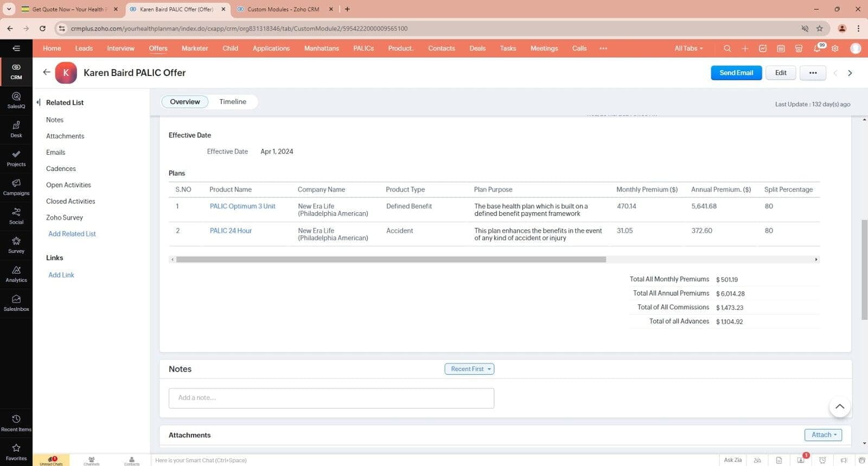Open the settings gear icon
The height and width of the screenshot is (466, 868).
click(835, 48)
